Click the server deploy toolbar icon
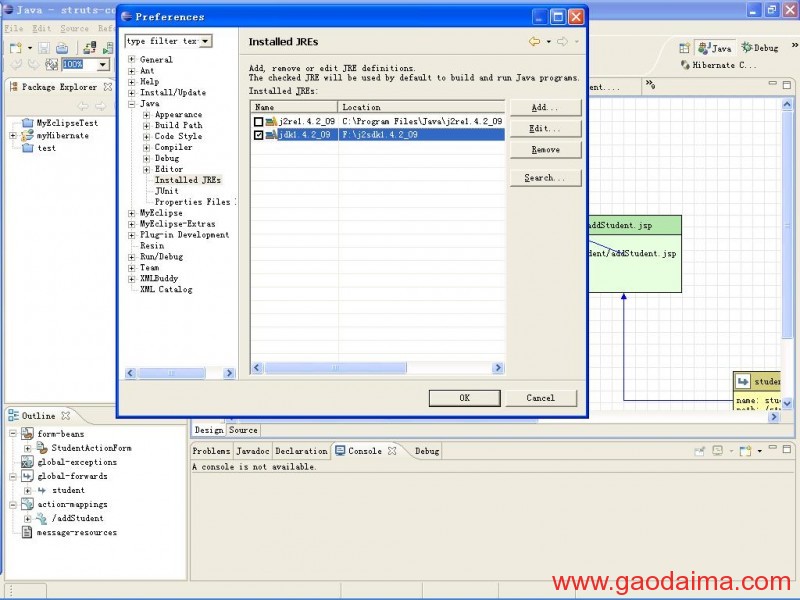800x600 pixels. coord(90,48)
